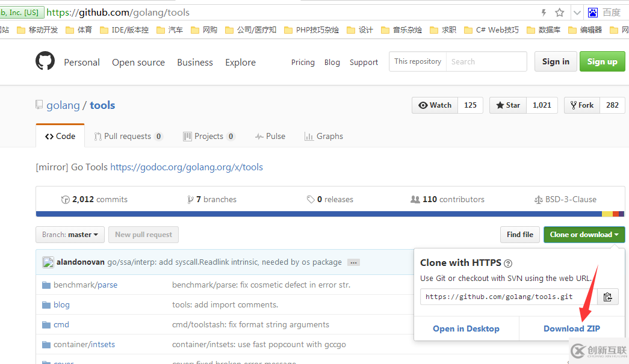View the 110 contributors page
629x364 pixels.
coord(447,199)
